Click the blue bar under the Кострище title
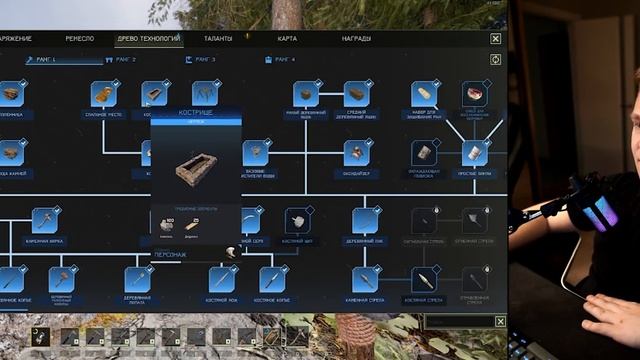This screenshot has width=640, height=360. [196, 122]
